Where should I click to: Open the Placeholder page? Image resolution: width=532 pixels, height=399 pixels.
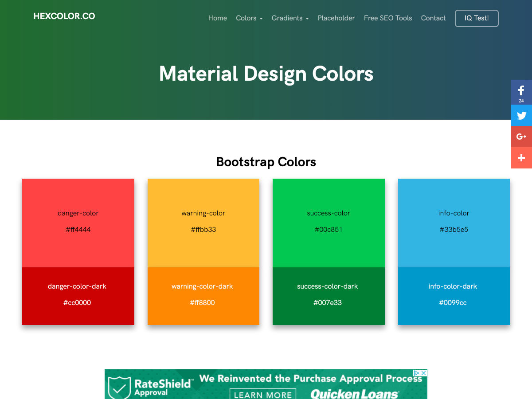tap(336, 18)
